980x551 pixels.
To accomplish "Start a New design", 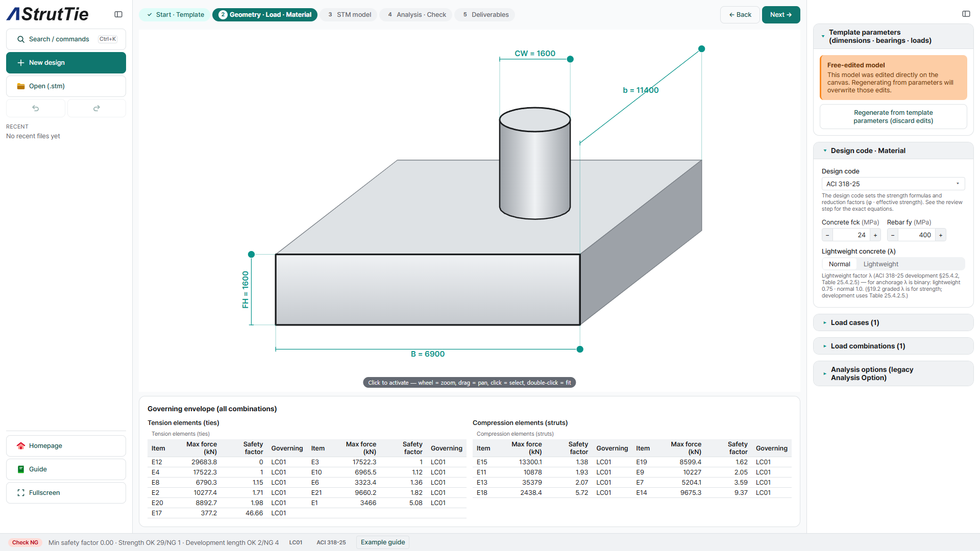I will [x=66, y=63].
